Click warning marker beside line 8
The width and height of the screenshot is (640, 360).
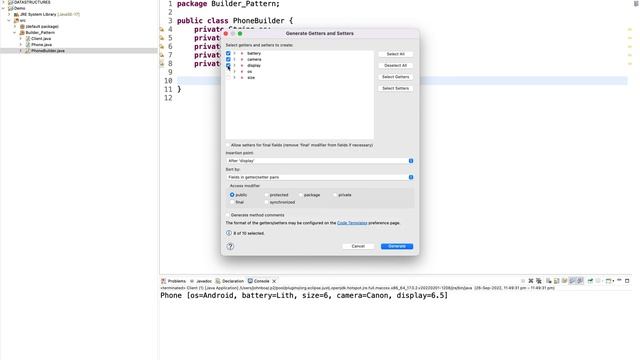click(162, 64)
